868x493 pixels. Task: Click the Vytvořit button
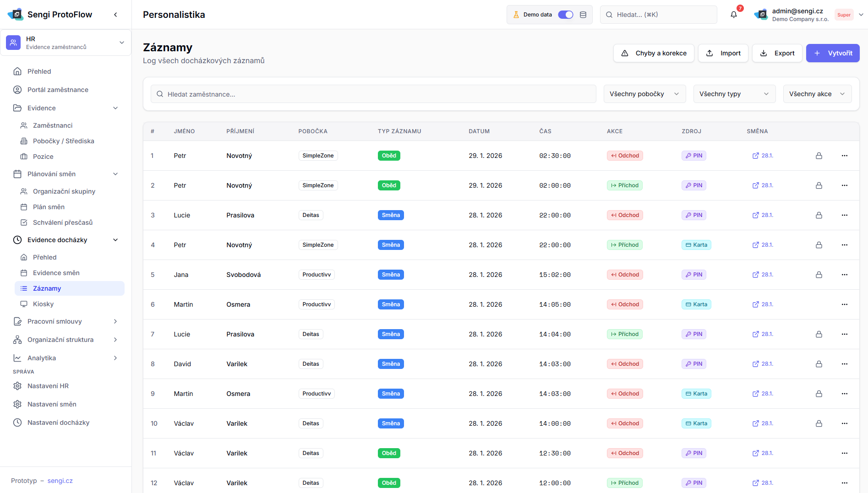[832, 53]
